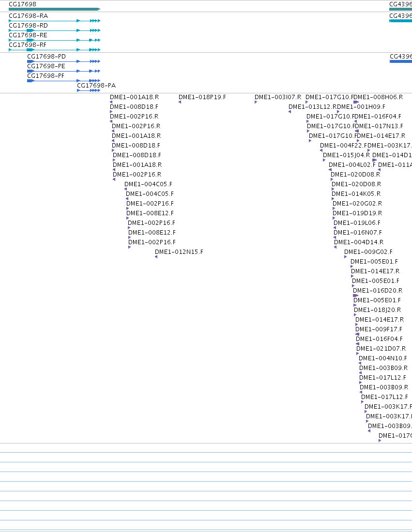
Task: Open transcript CG17698-RA
Action: [x=28, y=16]
